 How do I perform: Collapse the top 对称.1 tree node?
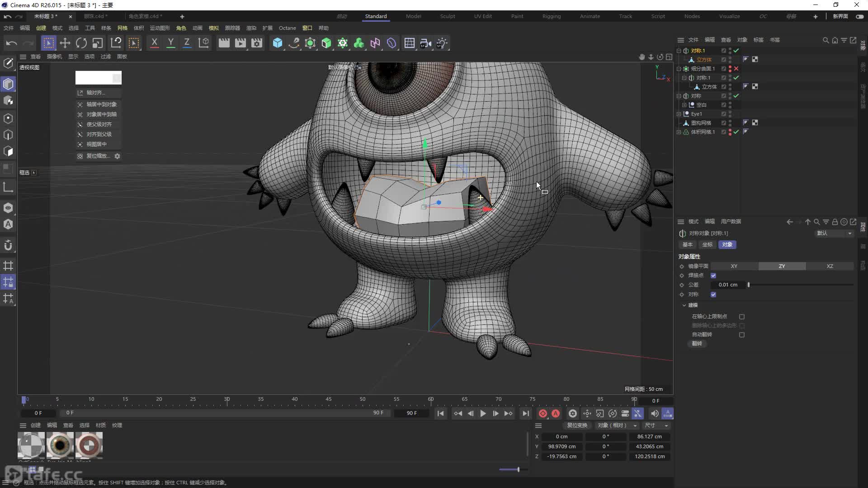pos(679,51)
